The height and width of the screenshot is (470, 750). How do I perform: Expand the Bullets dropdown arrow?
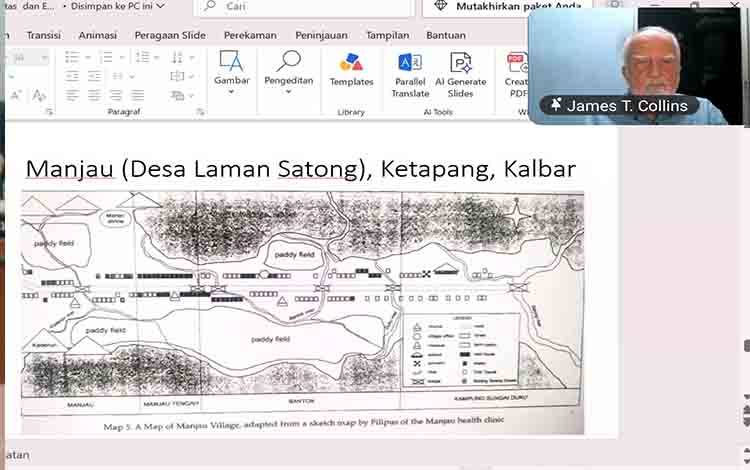[x=88, y=58]
